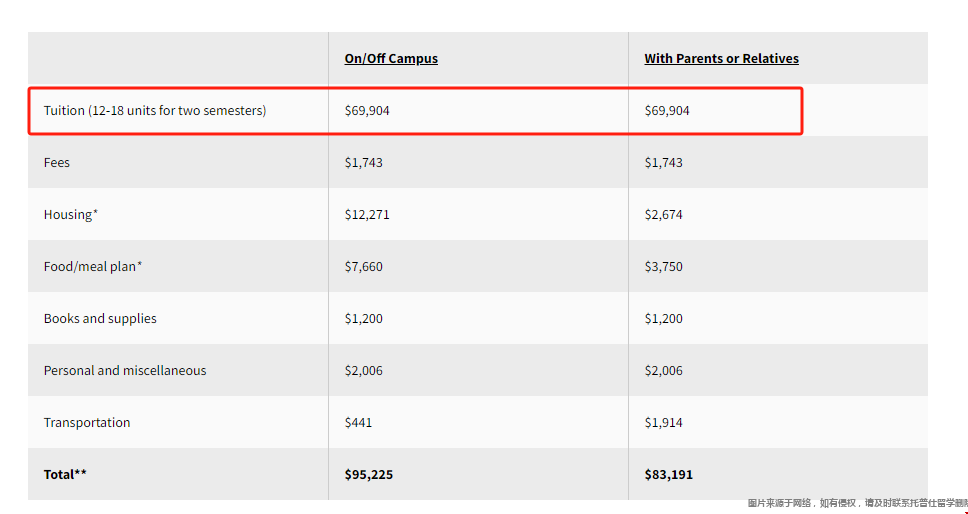Open the With Parents or Relatives link

coord(721,59)
